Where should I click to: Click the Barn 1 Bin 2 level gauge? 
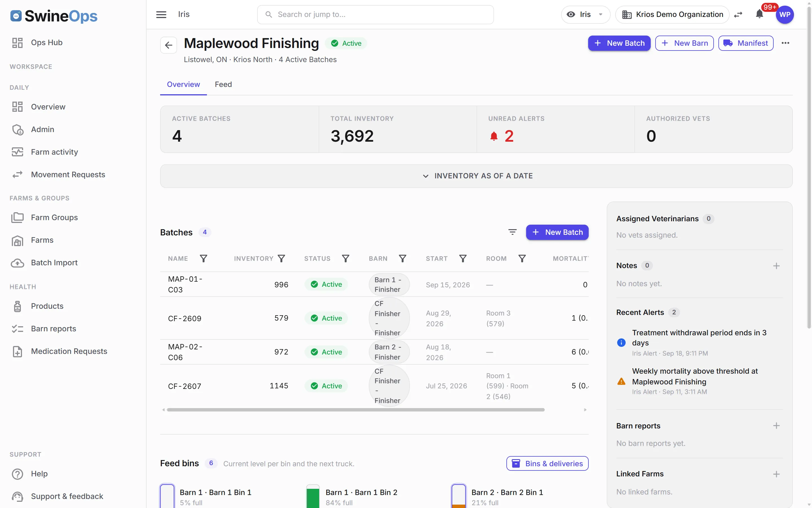[313, 496]
